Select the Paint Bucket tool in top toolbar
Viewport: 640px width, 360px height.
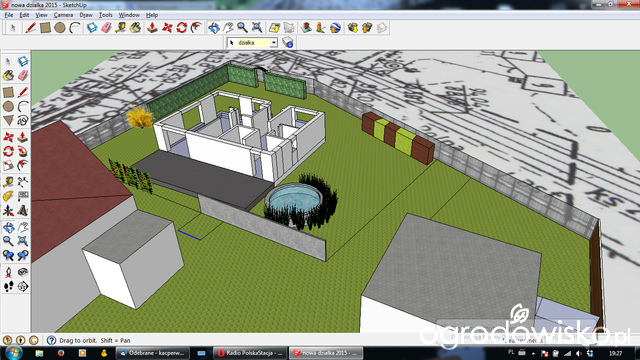[x=135, y=28]
